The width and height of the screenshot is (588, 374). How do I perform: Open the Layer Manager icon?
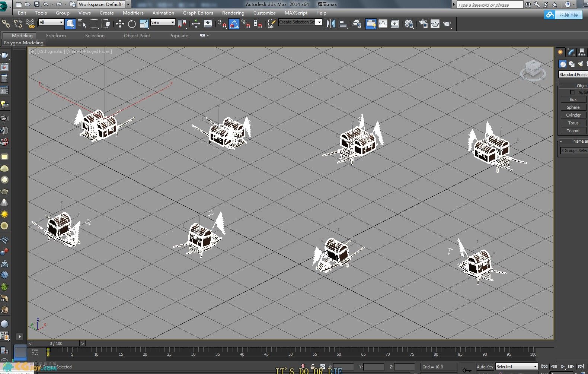coord(357,24)
